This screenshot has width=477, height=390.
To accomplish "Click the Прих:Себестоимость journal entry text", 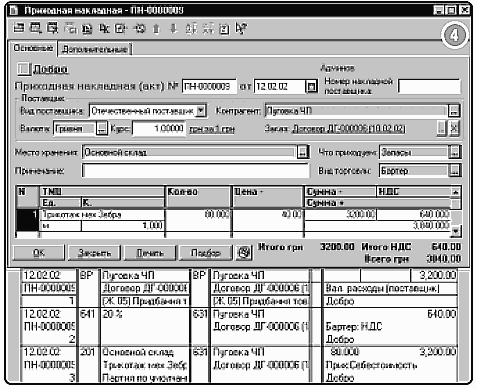I will tap(371, 365).
